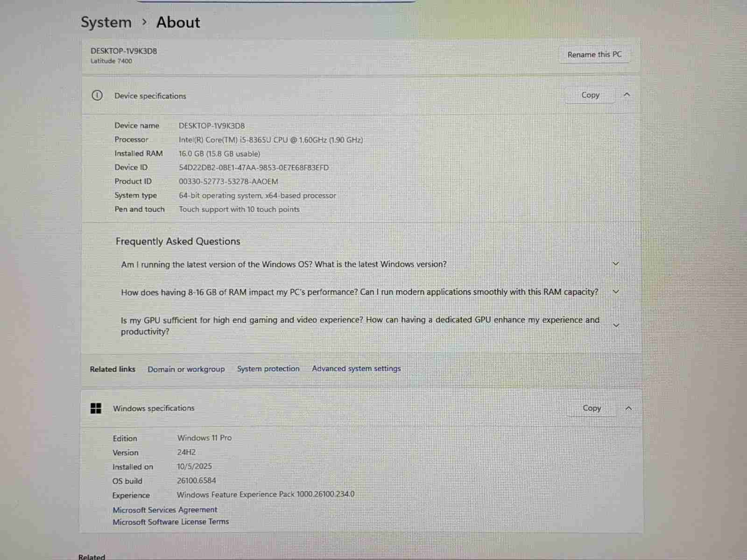
Task: Expand the 8-16 GB RAM performance FAQ
Action: [615, 292]
